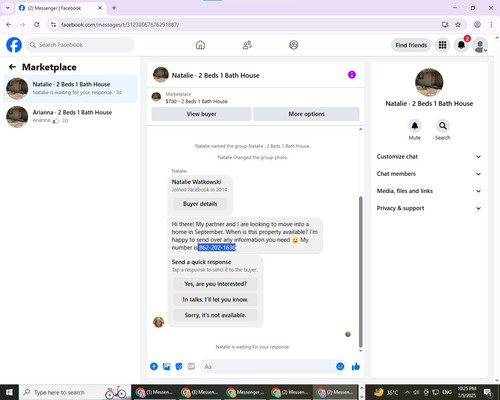This screenshot has width=500, height=400.
Task: Open the tab search dropdown arrow
Action: (x=8, y=8)
